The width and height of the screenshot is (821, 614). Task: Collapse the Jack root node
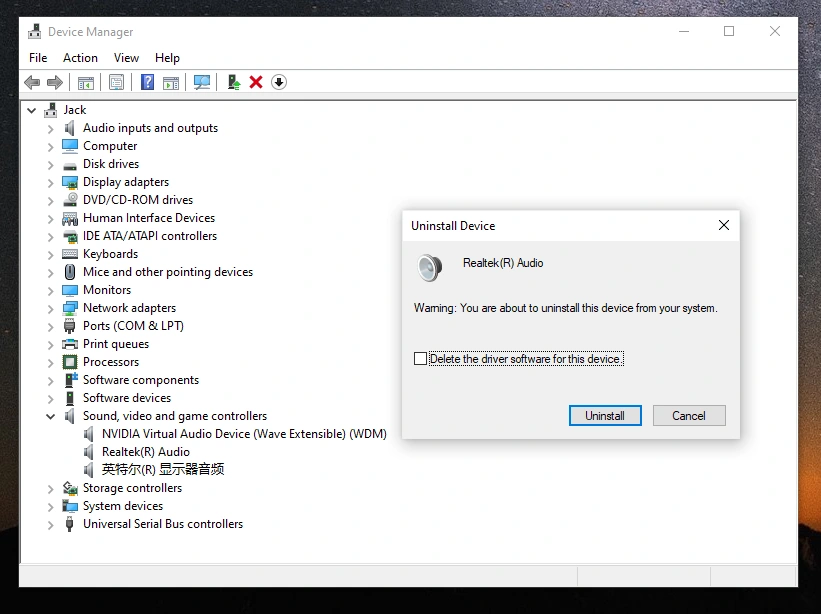(32, 110)
